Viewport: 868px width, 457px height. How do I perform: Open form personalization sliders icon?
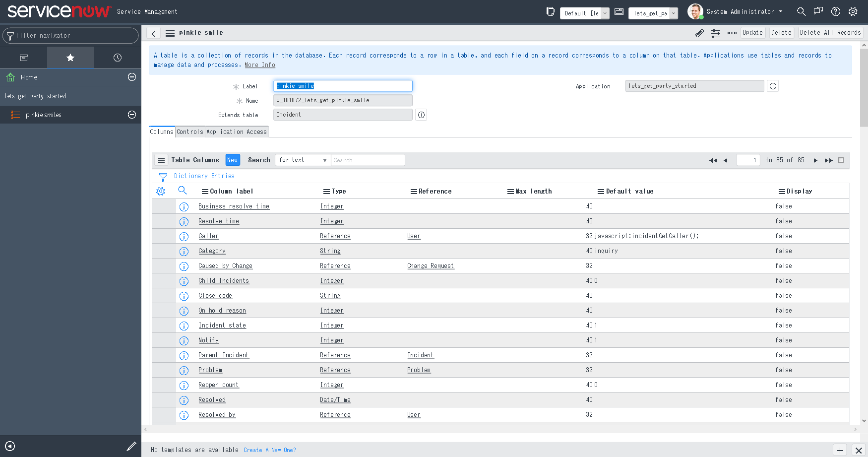click(716, 33)
